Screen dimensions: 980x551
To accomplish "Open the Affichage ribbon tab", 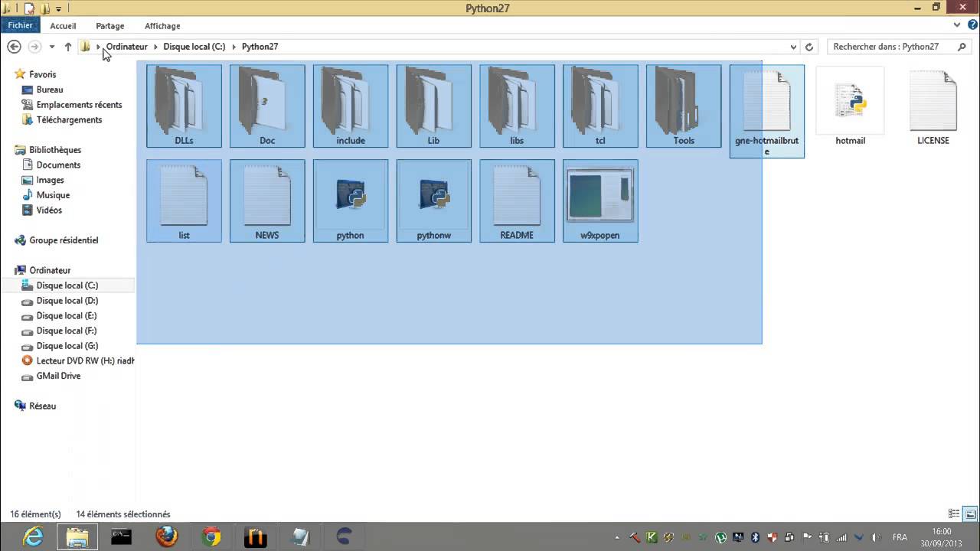I will coord(162,26).
